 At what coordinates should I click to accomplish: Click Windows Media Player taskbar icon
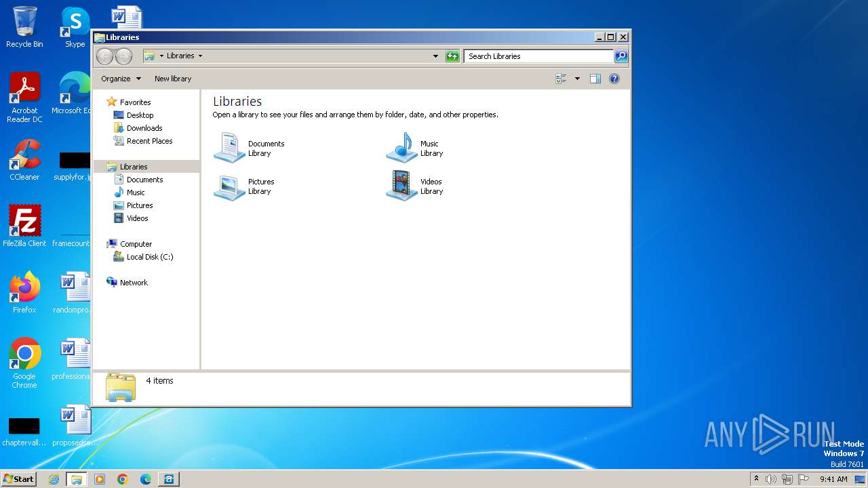(100, 479)
